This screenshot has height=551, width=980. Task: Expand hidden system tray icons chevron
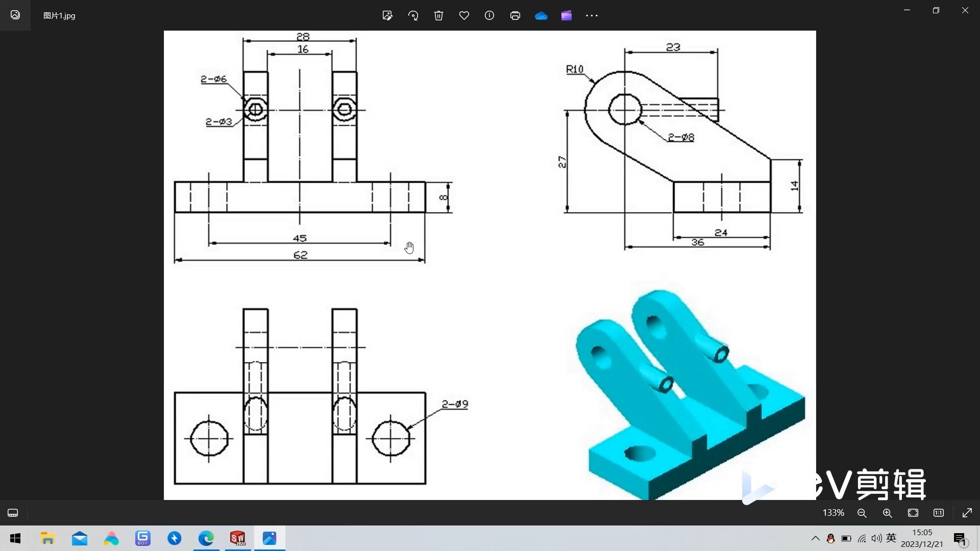(x=815, y=538)
